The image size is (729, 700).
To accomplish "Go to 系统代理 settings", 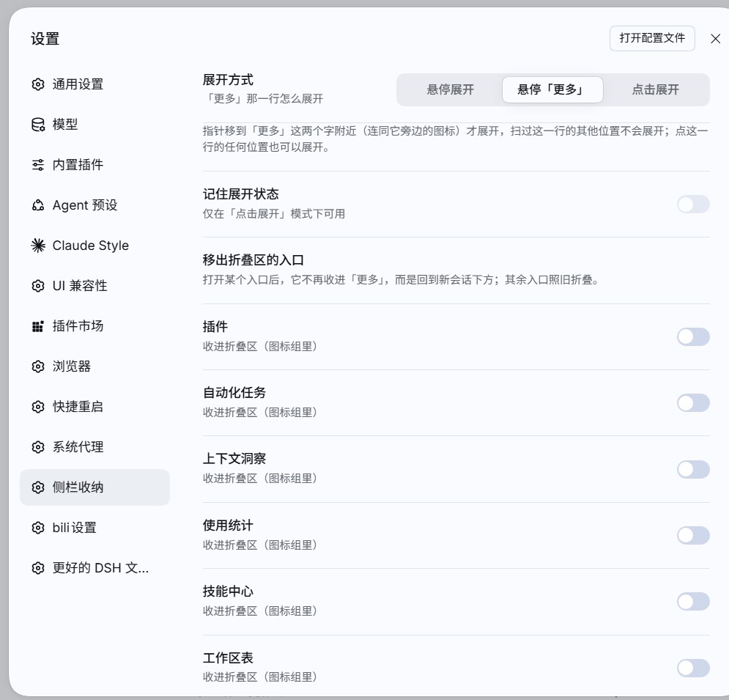I will (x=95, y=447).
